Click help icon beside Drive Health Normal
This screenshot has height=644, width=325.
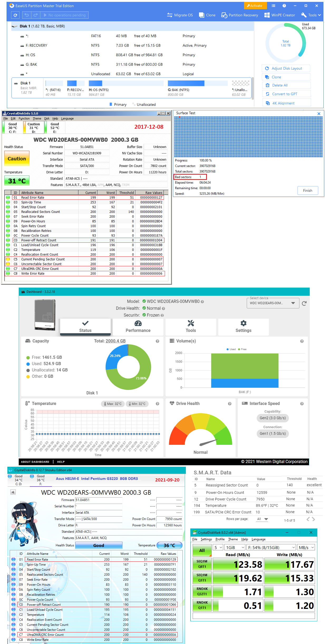(163, 308)
